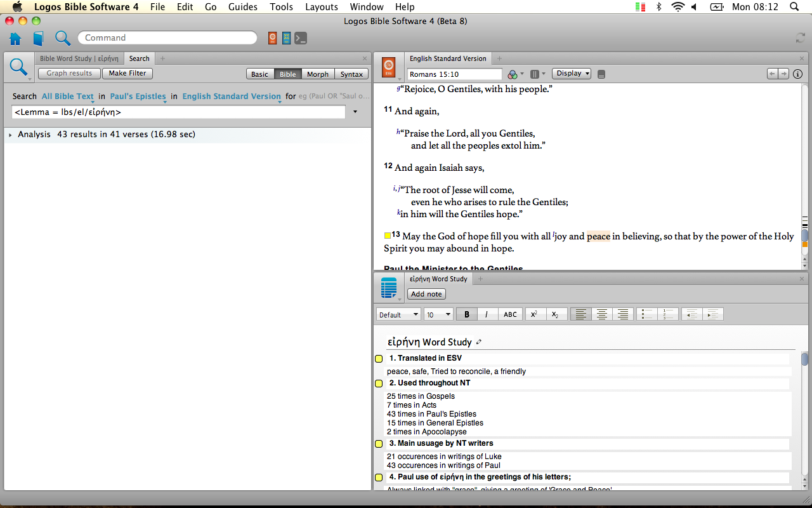Open the All Bible Text dropdown

click(x=68, y=97)
